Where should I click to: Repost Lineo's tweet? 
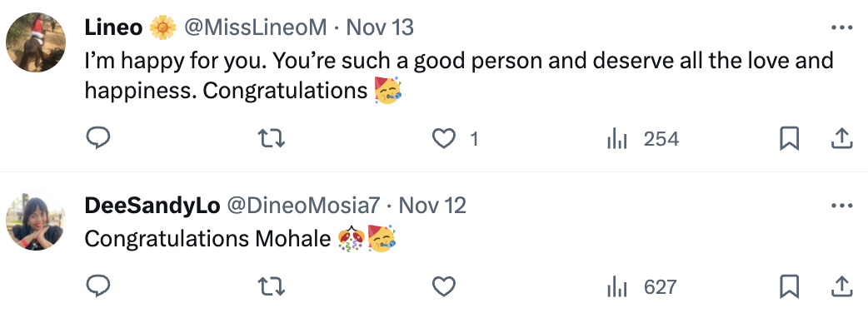point(272,138)
